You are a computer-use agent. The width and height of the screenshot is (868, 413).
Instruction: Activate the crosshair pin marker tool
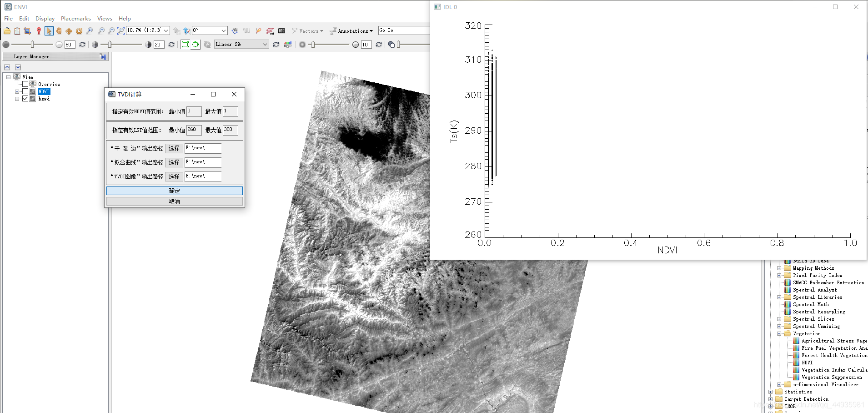39,31
